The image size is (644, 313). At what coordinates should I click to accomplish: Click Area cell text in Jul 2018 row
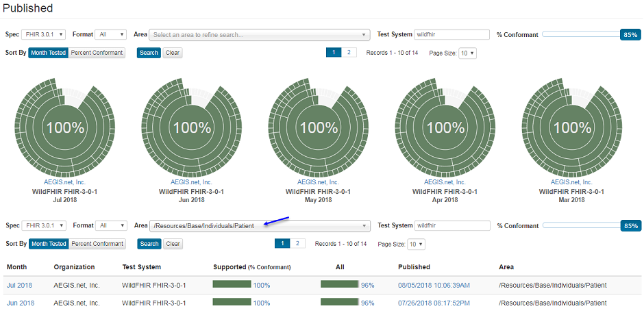(x=552, y=285)
